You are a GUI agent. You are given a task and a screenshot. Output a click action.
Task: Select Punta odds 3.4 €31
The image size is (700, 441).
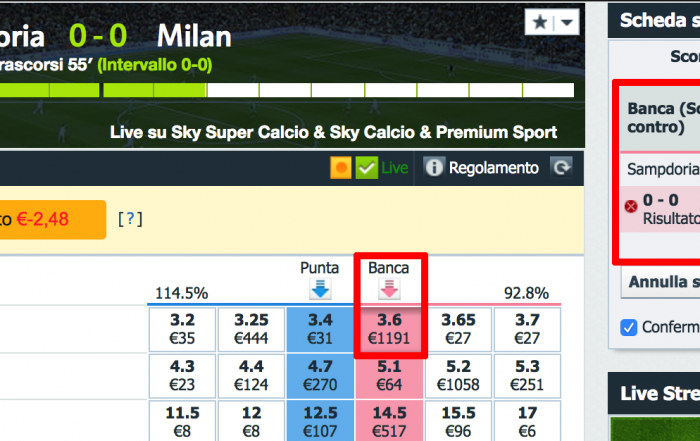(320, 329)
